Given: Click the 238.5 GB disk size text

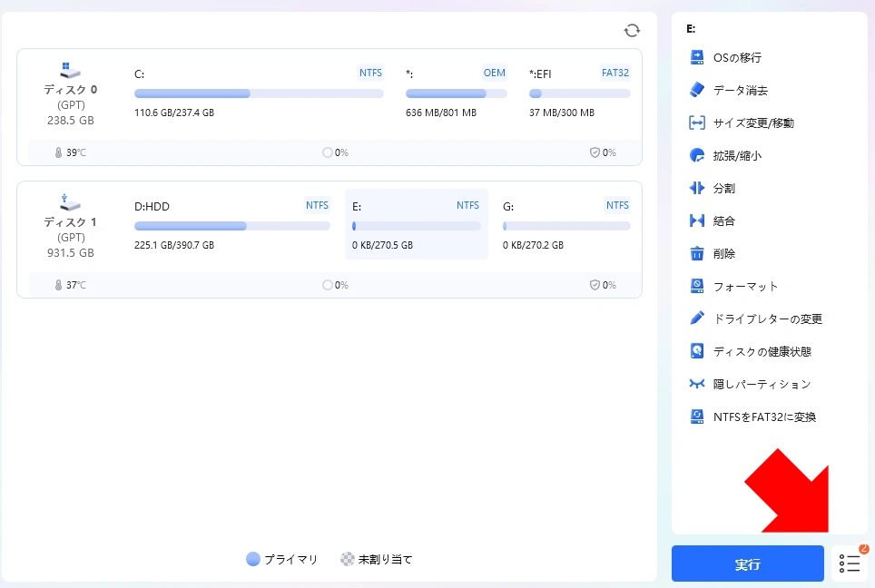Looking at the screenshot, I should pos(70,121).
